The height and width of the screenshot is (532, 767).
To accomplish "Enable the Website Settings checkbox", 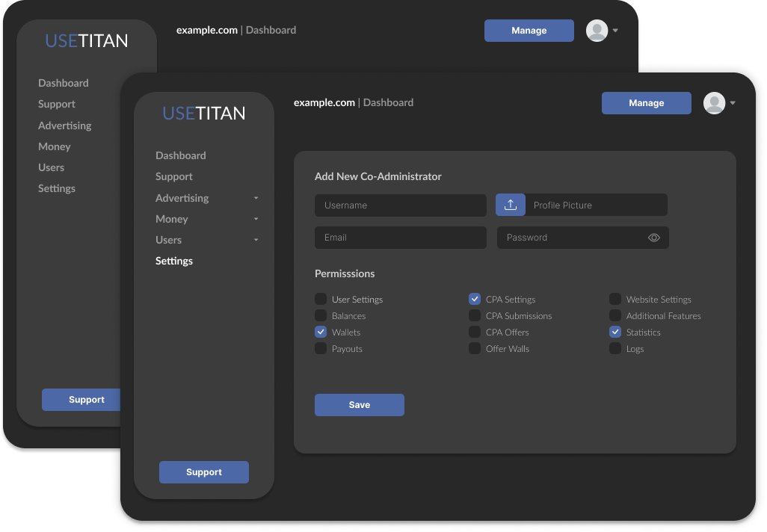I will (615, 299).
